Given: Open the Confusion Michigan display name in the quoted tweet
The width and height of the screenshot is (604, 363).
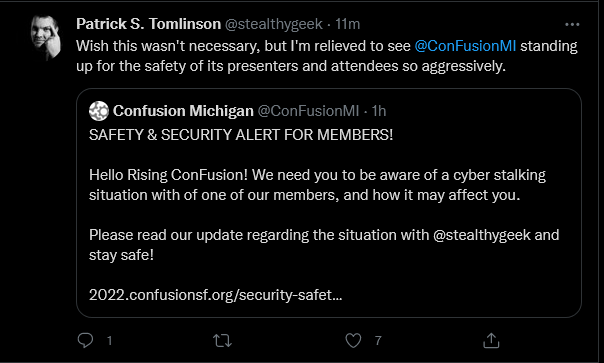Looking at the screenshot, I should [183, 111].
